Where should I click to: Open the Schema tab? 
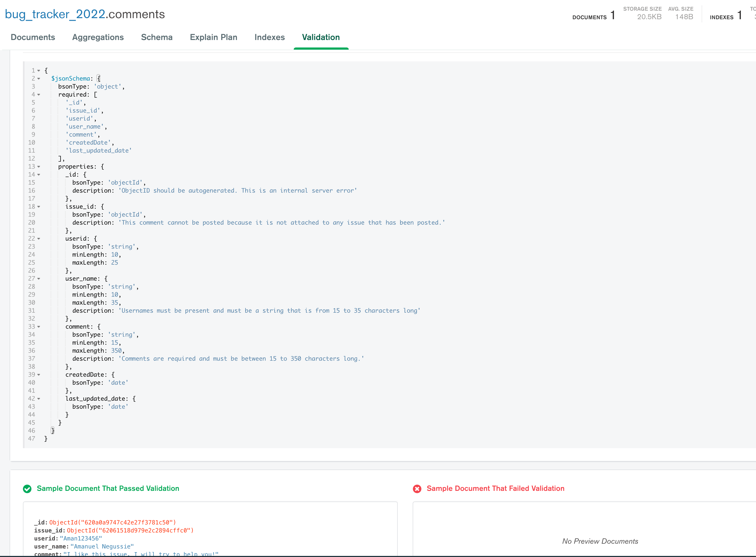click(x=157, y=37)
